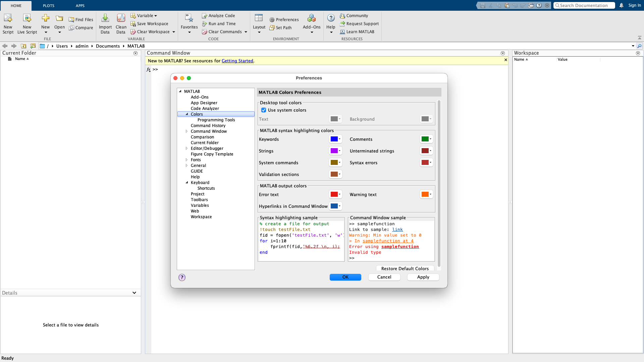Switch to the PLOTS tab
This screenshot has width=644, height=362.
(49, 6)
